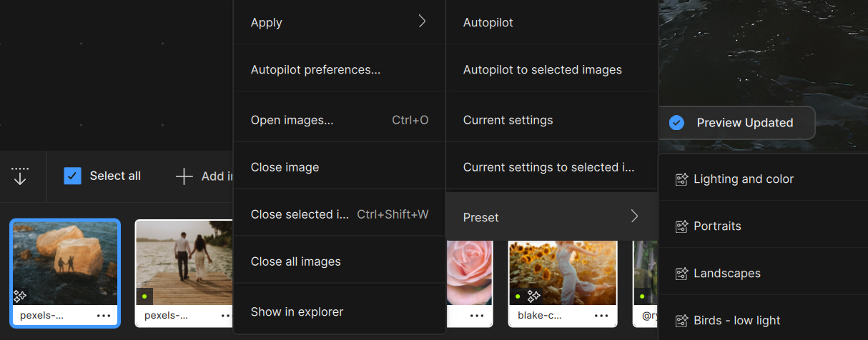This screenshot has height=340, width=868.
Task: Click the plus icon for Add images
Action: tap(184, 176)
